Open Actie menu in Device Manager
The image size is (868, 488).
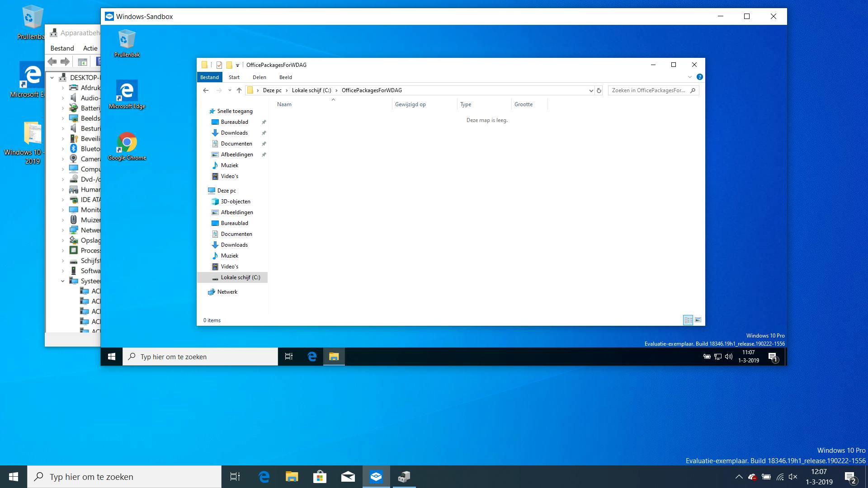pyautogui.click(x=90, y=48)
